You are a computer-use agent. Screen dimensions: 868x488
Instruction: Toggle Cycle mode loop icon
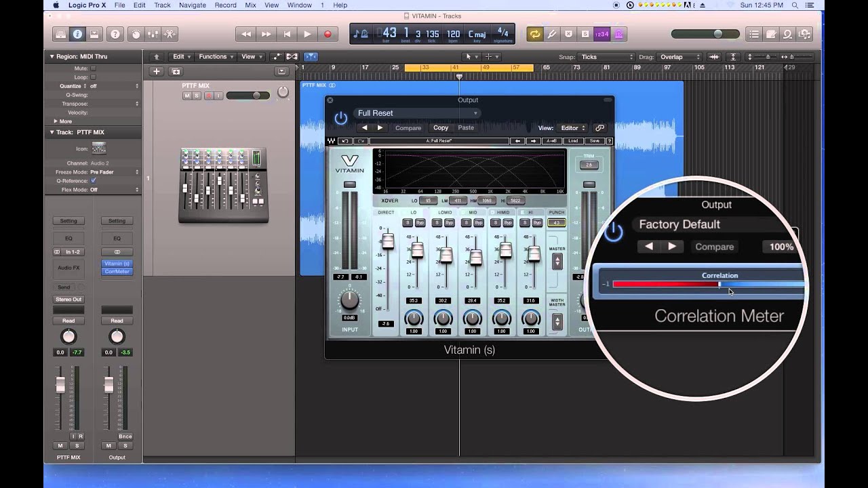point(535,34)
